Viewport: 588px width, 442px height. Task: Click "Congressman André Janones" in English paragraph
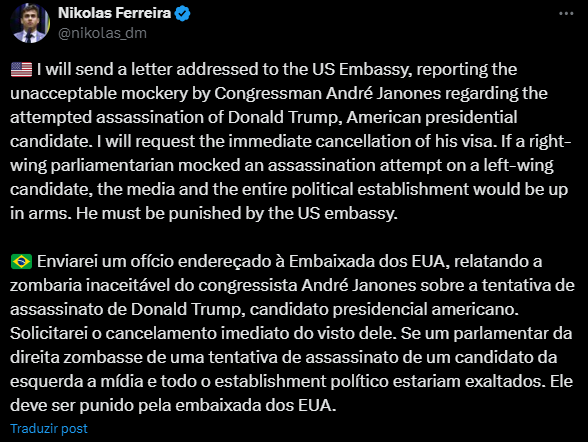pos(327,94)
